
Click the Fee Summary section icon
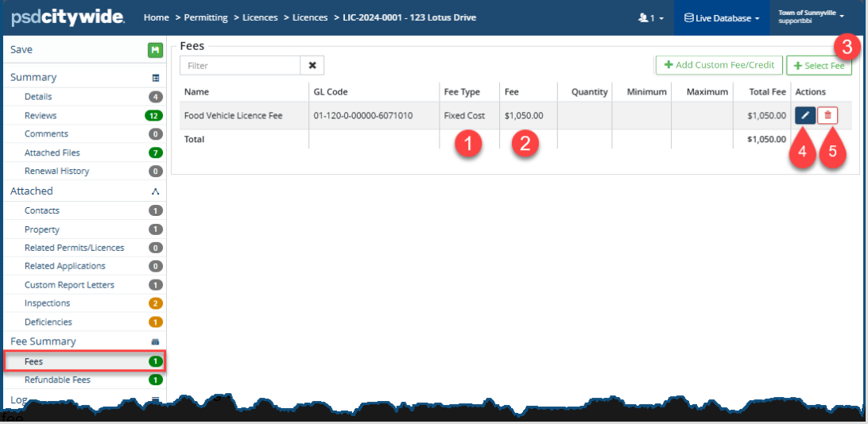click(x=156, y=342)
